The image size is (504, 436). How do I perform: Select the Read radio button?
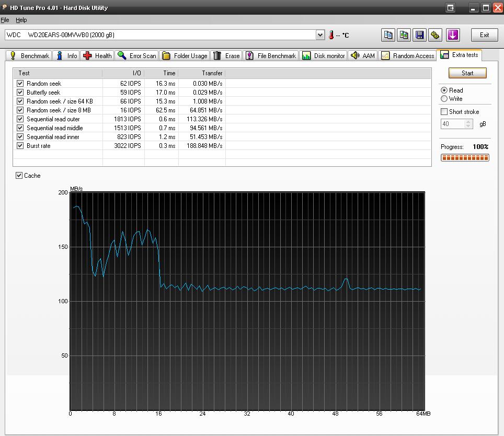(444, 90)
